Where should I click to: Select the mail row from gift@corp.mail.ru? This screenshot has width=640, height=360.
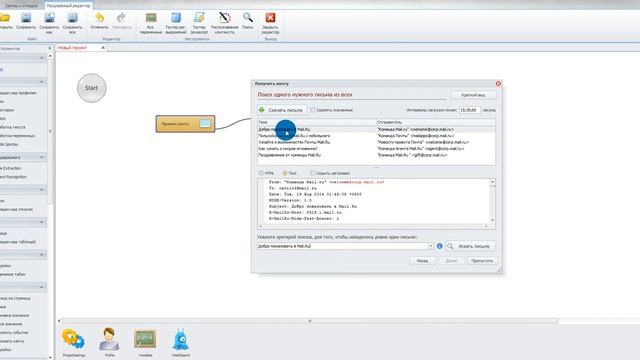pyautogui.click(x=376, y=155)
